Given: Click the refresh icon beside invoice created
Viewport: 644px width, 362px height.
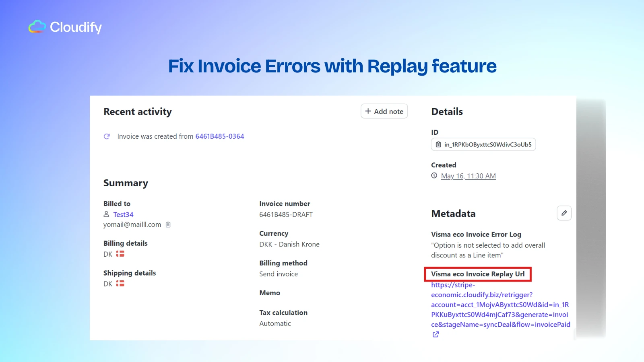Looking at the screenshot, I should 107,136.
